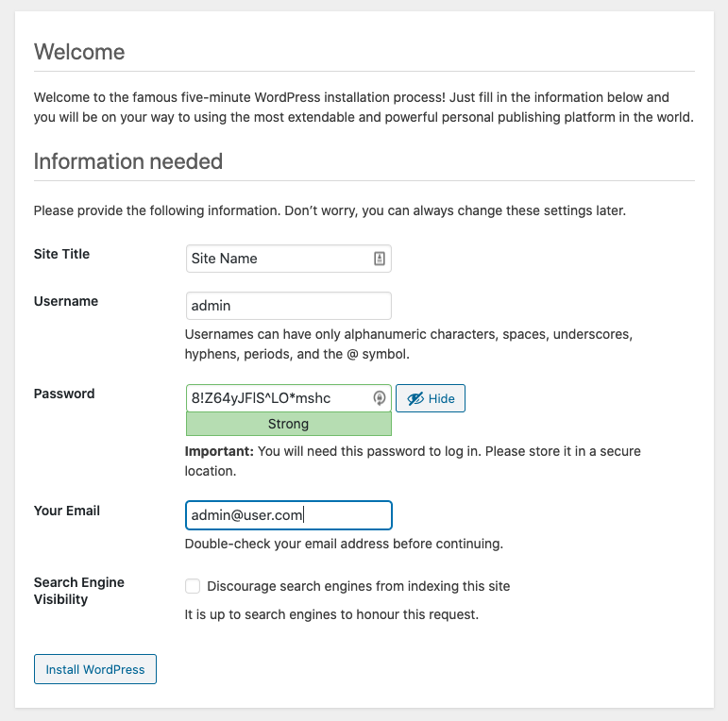728x721 pixels.
Task: Click the Strong password strength indicator
Action: tap(288, 424)
